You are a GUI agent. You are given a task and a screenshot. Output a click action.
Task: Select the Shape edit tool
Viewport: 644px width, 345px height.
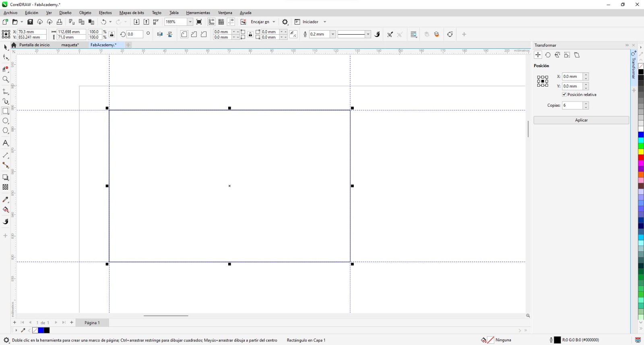pos(5,58)
